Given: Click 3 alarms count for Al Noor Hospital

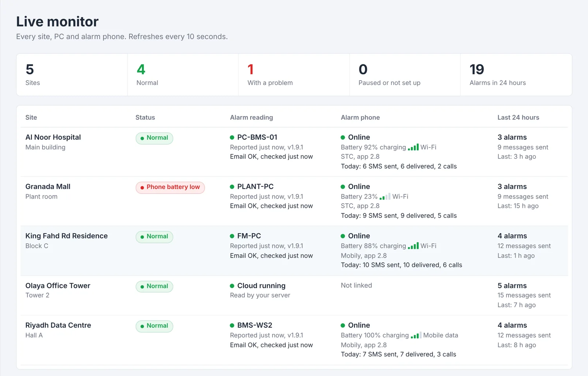Looking at the screenshot, I should tap(512, 137).
